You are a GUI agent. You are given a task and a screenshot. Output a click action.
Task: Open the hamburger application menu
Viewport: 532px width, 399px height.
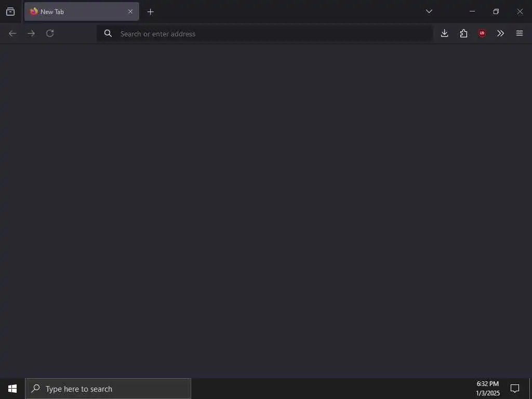(520, 33)
